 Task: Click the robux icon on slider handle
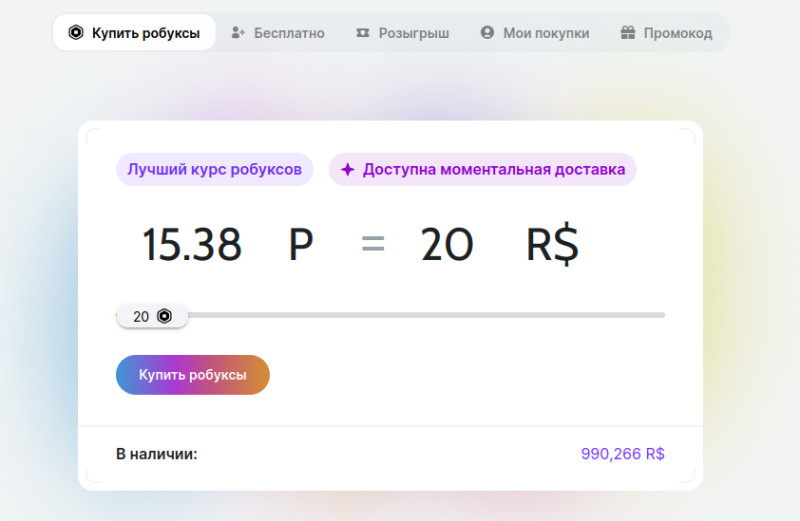(164, 316)
